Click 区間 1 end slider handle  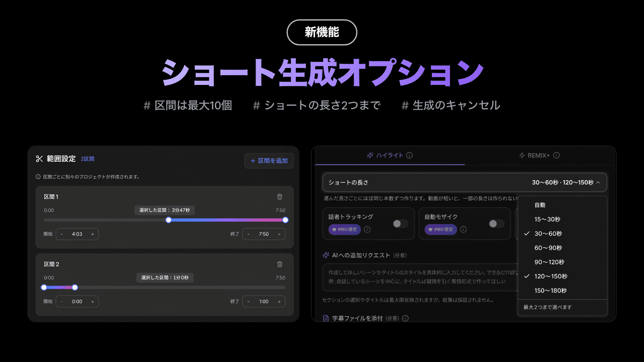coord(285,220)
